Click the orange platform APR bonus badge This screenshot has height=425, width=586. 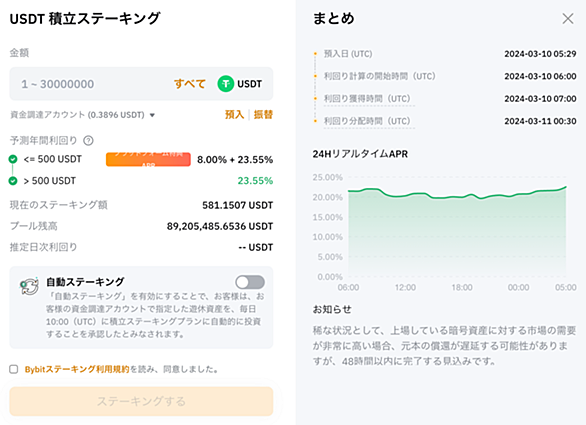pos(148,159)
